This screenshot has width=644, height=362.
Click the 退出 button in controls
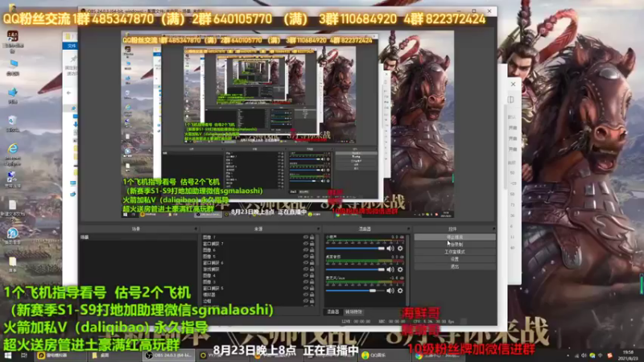click(x=455, y=267)
